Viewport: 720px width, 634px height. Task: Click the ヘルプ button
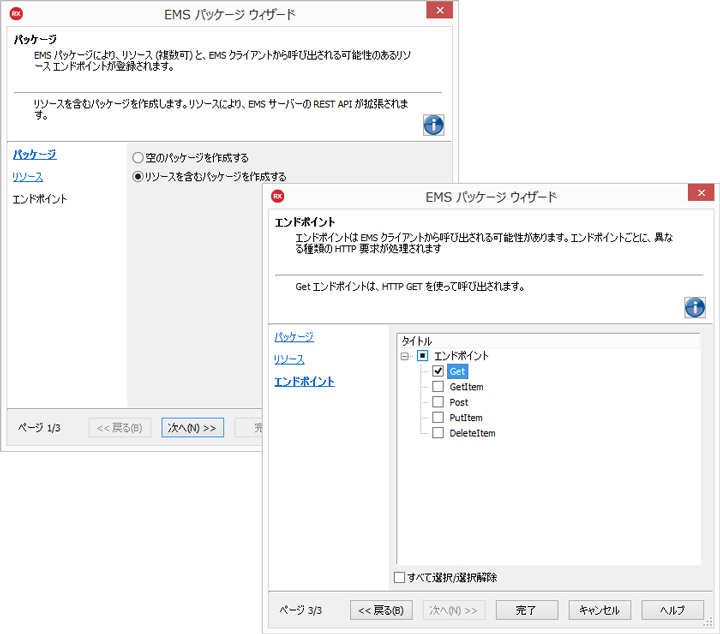(673, 610)
